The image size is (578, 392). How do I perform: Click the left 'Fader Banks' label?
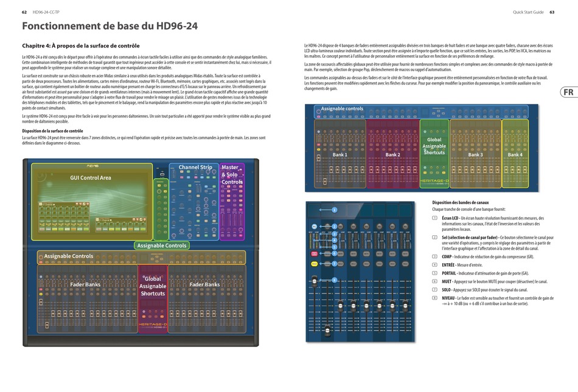(85, 284)
